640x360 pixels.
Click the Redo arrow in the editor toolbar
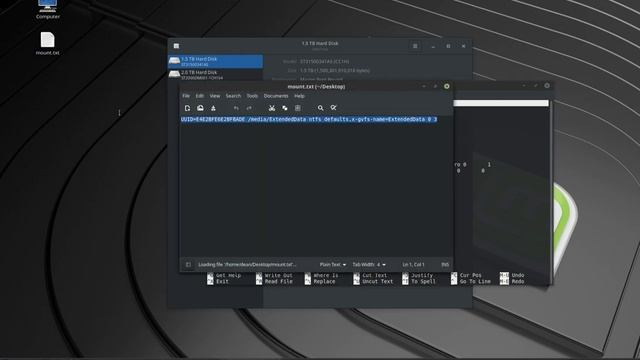point(249,108)
